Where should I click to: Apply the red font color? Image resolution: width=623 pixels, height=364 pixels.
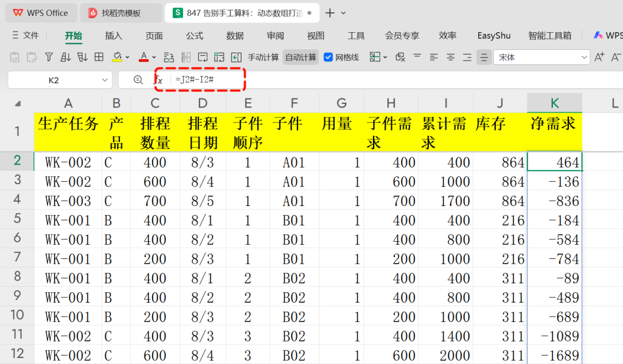pos(144,58)
